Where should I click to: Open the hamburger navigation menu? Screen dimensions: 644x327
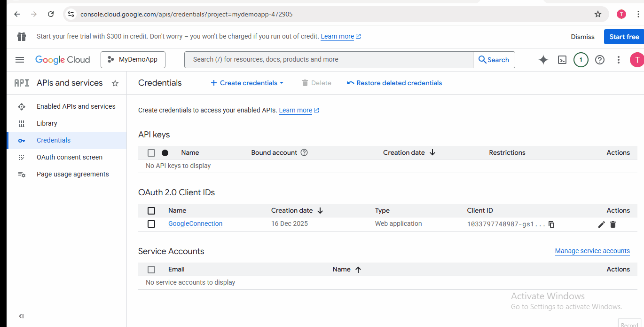pyautogui.click(x=20, y=60)
